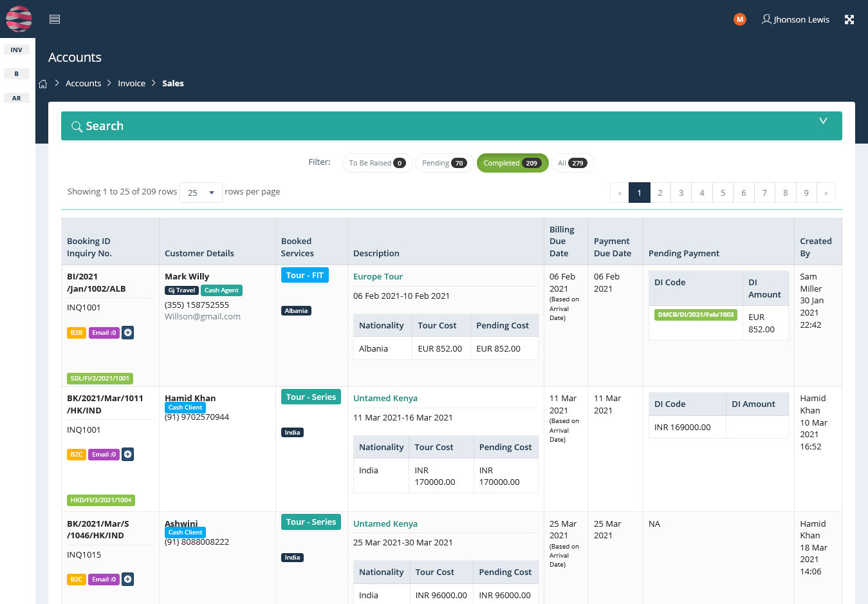Open the orange M user avatar
868x604 pixels.
pos(740,19)
